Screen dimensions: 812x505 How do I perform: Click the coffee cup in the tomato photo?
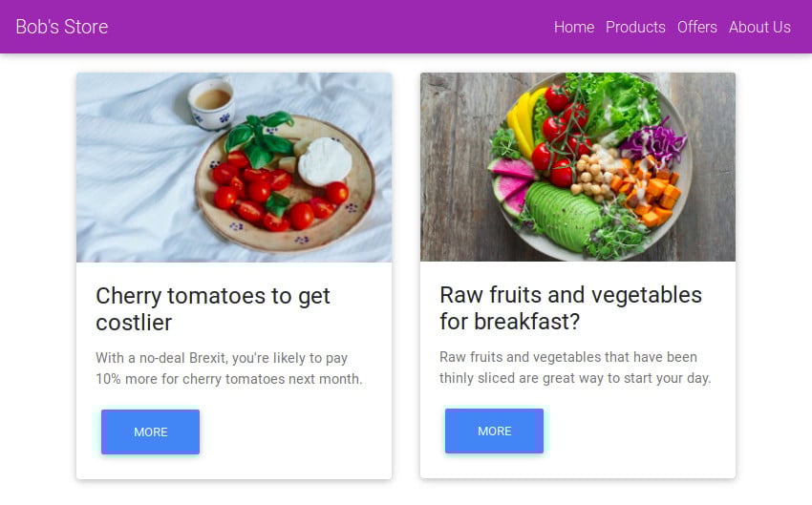[211, 102]
